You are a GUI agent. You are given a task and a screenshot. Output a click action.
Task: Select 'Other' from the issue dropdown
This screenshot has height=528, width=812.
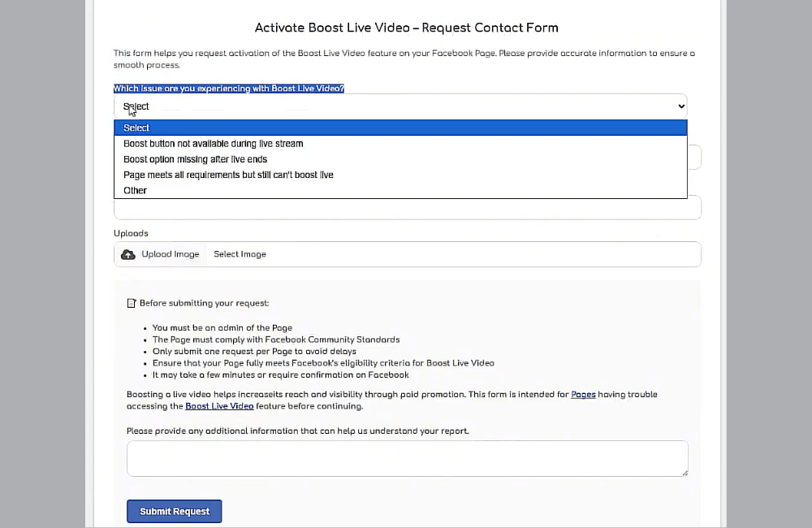(135, 190)
